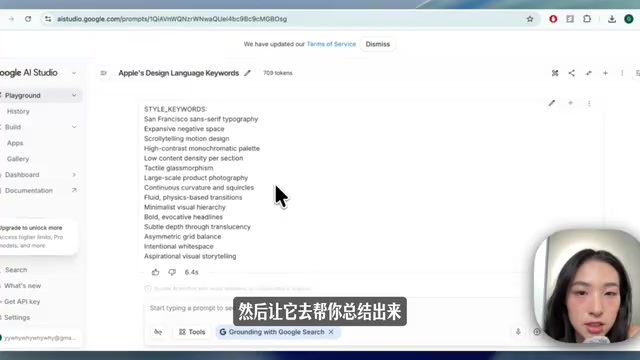This screenshot has width=640, height=360.
Task: Open Gallery in the sidebar
Action: [x=18, y=159]
